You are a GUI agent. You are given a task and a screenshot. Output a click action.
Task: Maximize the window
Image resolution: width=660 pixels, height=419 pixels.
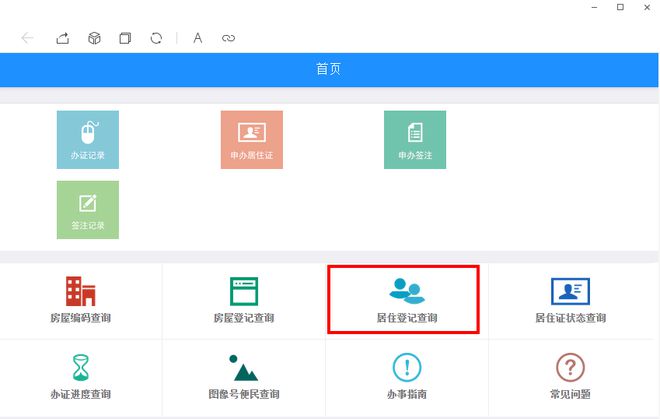point(620,7)
